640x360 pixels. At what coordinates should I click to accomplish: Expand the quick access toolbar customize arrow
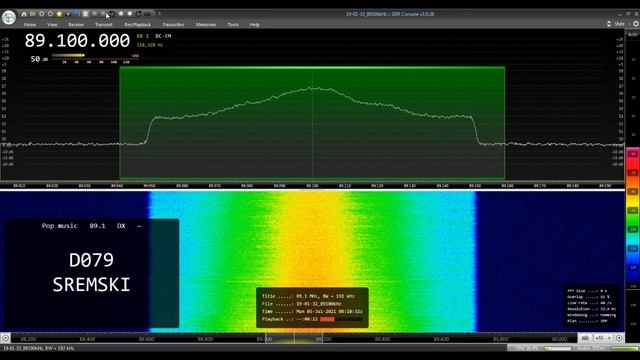[x=160, y=13]
